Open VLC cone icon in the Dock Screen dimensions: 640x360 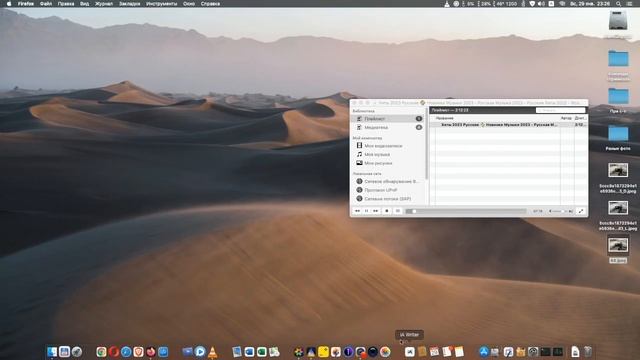tap(212, 351)
